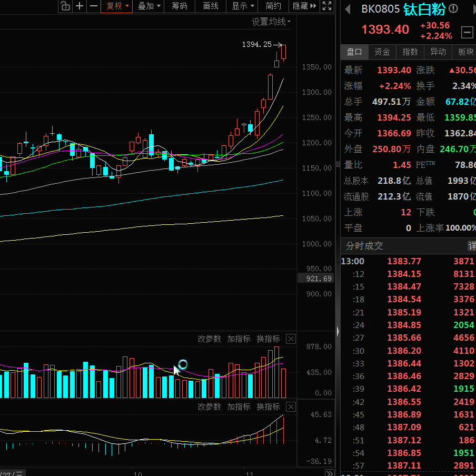This screenshot has height=476, width=476.
Task: Click the panel splitter grip handle
Action: click(338, 164)
